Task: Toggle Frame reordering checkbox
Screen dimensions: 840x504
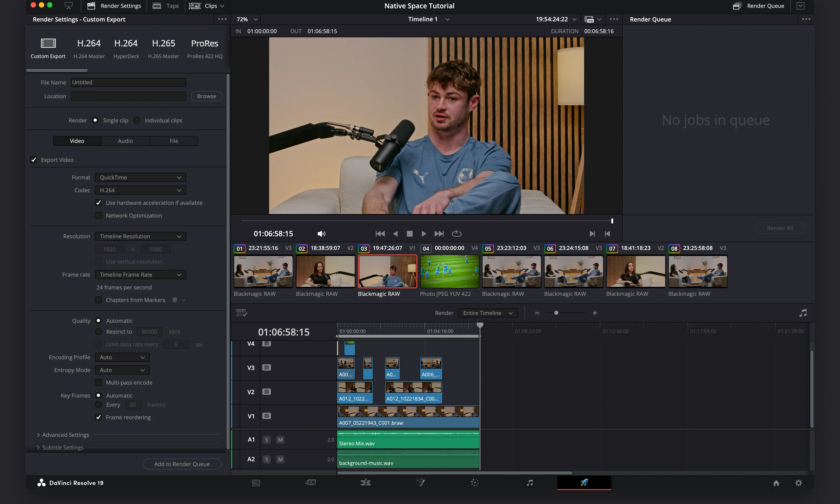Action: pyautogui.click(x=98, y=417)
